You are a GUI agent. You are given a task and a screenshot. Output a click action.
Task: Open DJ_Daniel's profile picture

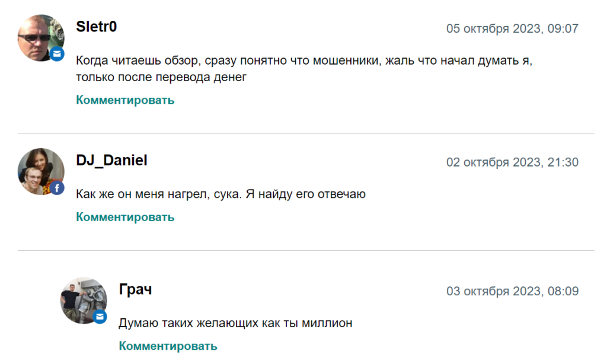point(41,171)
